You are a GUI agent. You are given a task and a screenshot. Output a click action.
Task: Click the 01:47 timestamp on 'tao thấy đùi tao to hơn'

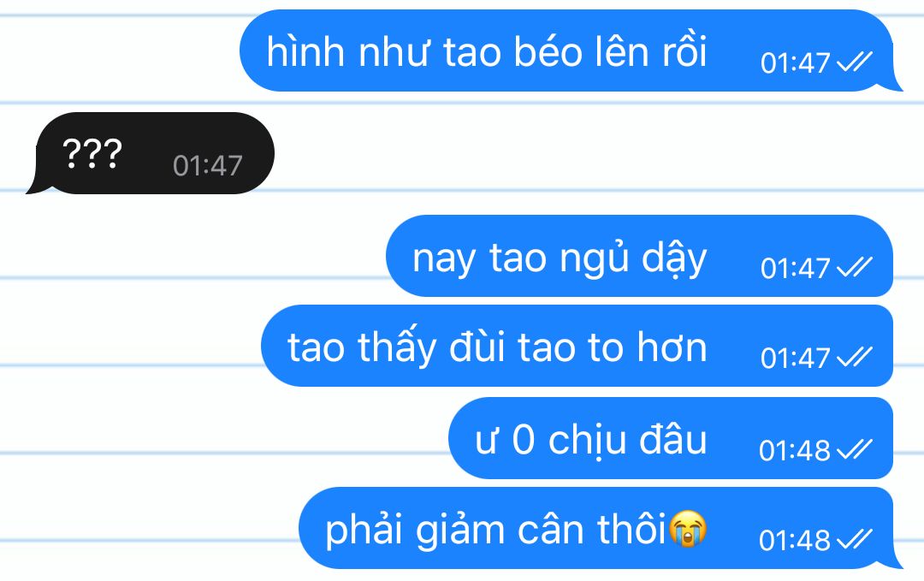click(795, 358)
